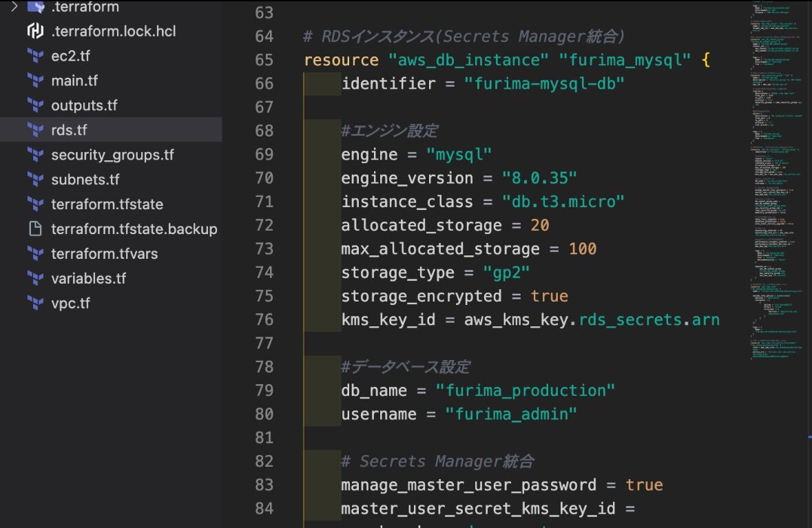Viewport: 812px width, 528px height.
Task: Open subnets.tf file
Action: click(x=85, y=180)
